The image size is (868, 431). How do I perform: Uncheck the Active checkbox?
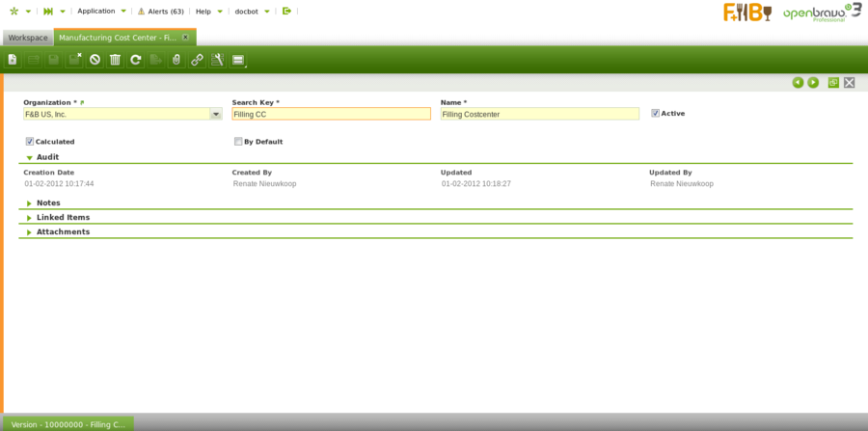656,113
